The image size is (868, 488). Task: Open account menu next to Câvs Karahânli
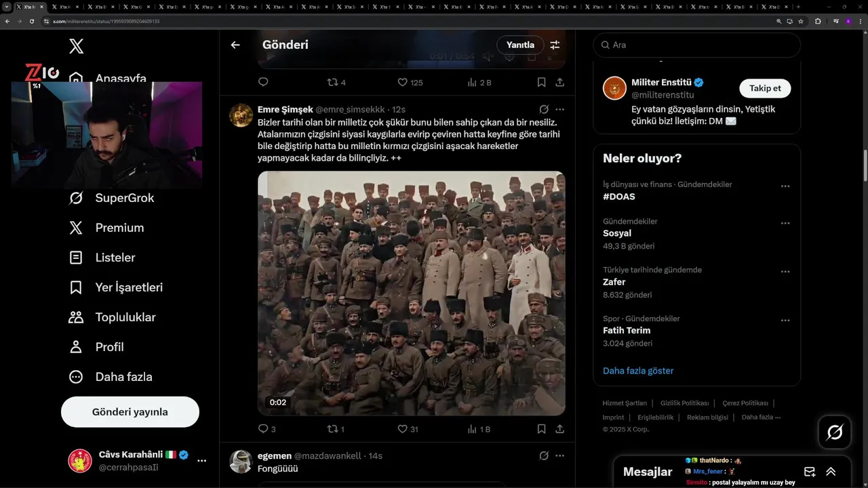pos(201,461)
